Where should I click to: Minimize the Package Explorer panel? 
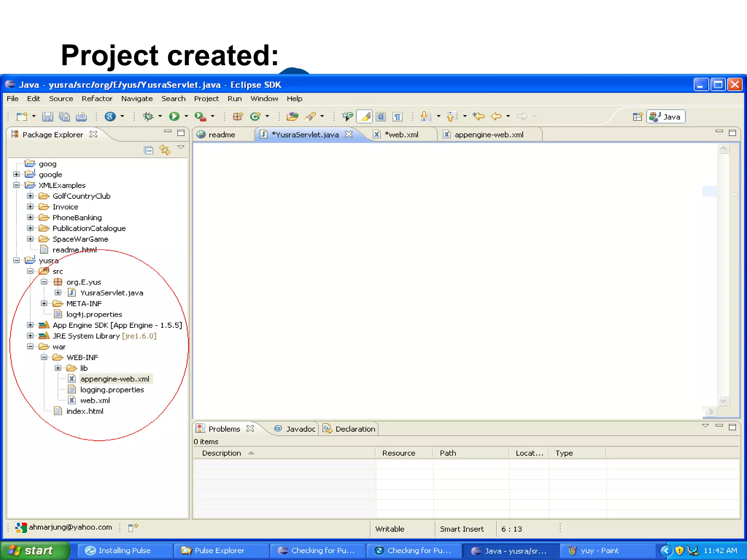(x=168, y=132)
